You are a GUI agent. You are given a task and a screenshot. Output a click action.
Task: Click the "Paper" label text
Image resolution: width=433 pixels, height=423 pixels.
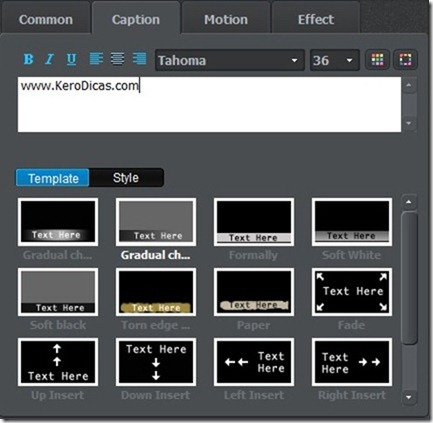tap(253, 325)
